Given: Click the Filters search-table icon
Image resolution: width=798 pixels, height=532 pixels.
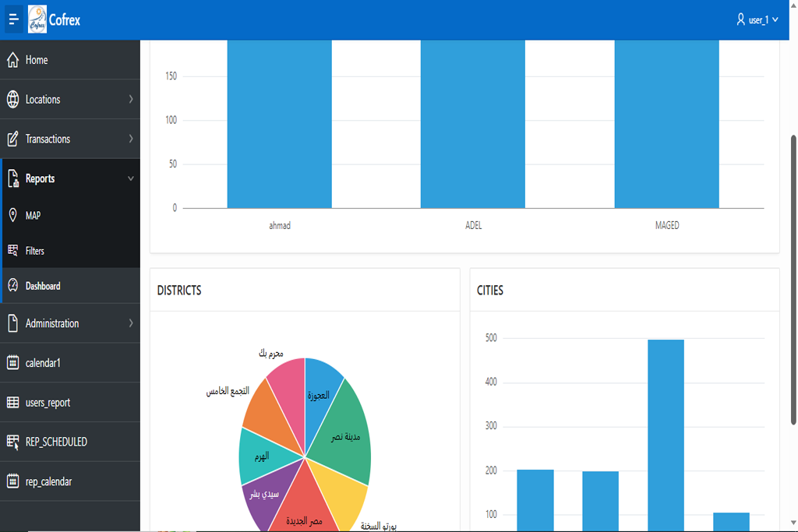Looking at the screenshot, I should (x=12, y=251).
